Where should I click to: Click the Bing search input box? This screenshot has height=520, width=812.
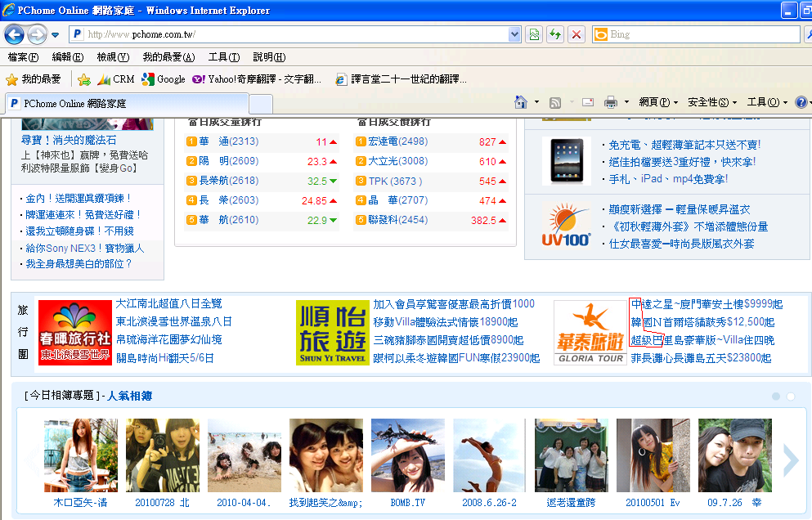pos(695,34)
